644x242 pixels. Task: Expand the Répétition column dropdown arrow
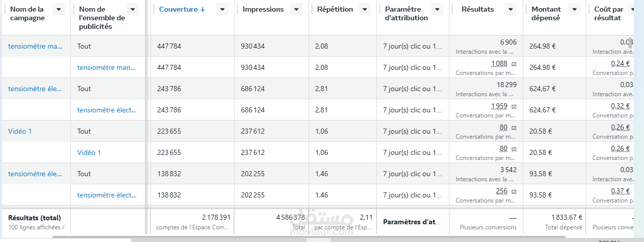point(365,9)
